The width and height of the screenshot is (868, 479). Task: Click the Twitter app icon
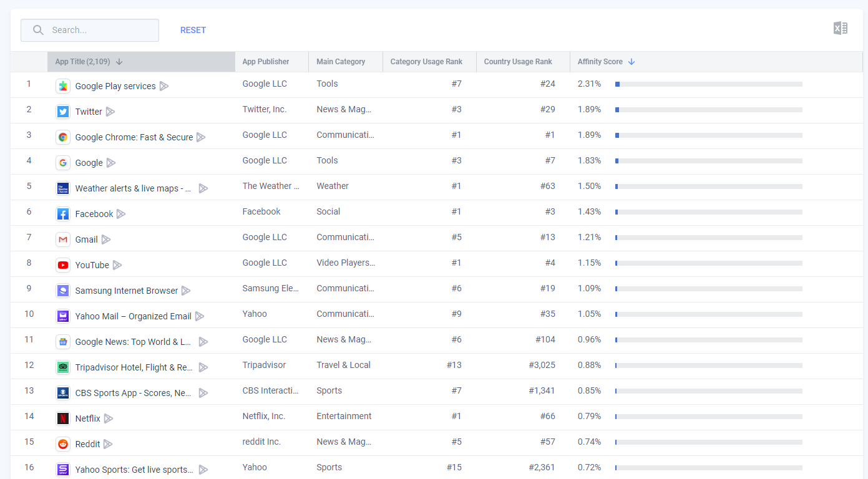click(62, 112)
